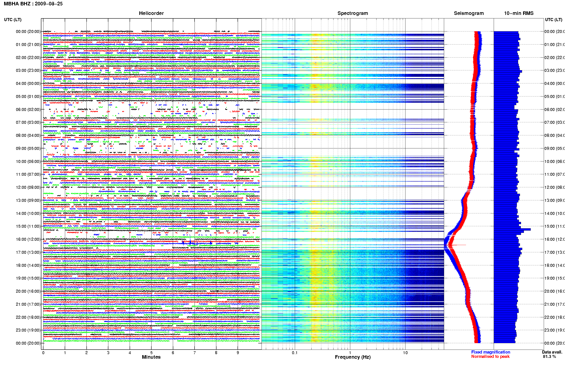The width and height of the screenshot is (588, 368).
Task: Click the blue Fixed magnification legend text
Action: pyautogui.click(x=491, y=352)
